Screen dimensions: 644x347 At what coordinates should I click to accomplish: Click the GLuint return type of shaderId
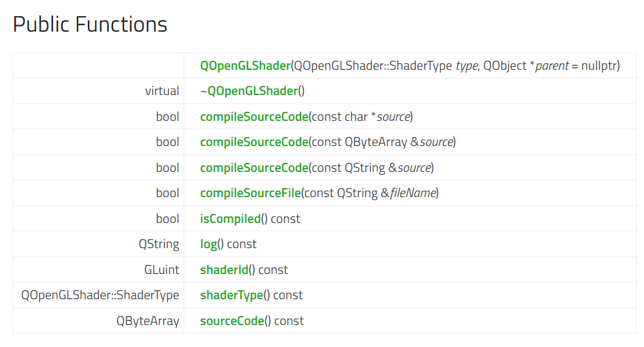(x=162, y=269)
